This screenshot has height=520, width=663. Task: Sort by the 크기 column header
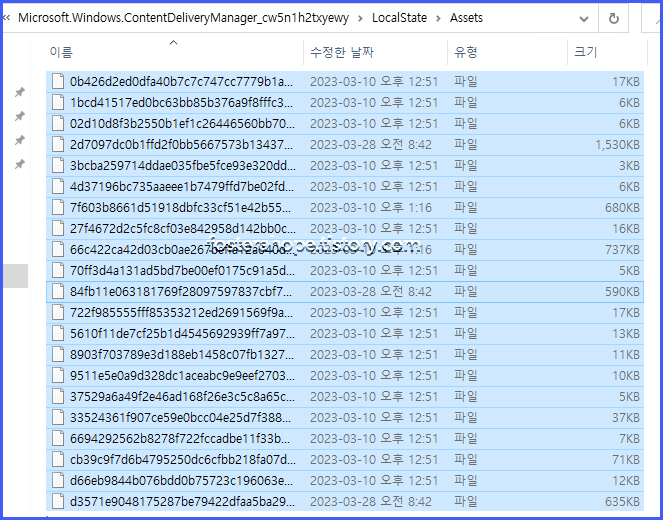pyautogui.click(x=586, y=52)
